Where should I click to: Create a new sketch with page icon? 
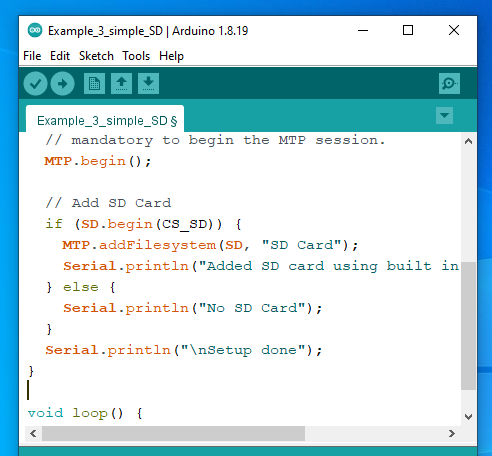point(94,83)
